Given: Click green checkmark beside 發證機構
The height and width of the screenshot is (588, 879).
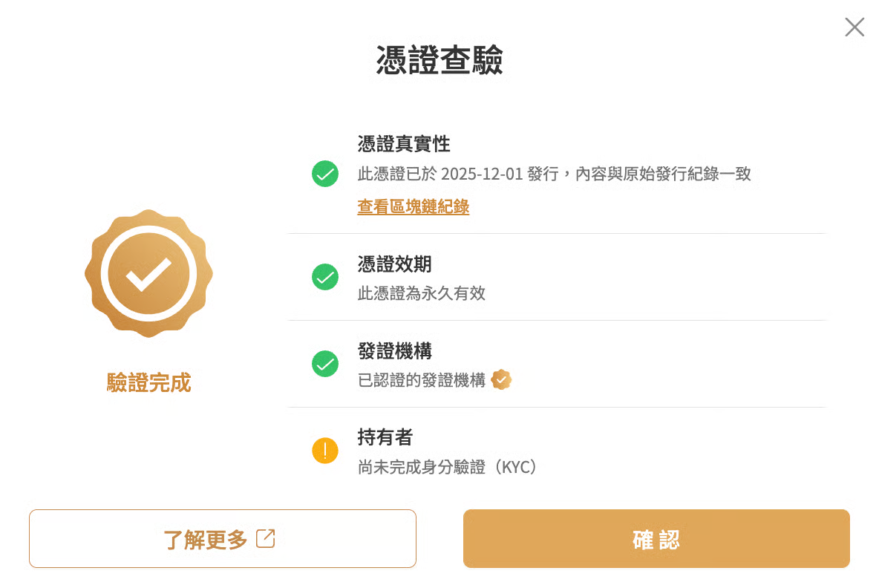Looking at the screenshot, I should tap(325, 364).
